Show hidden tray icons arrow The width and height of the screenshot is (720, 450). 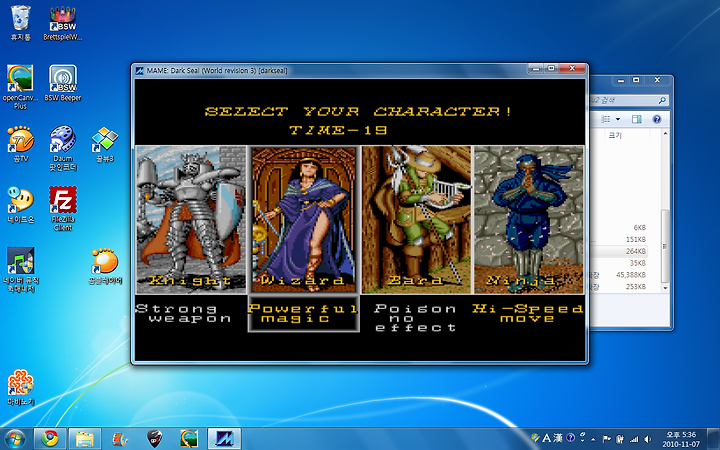(593, 439)
